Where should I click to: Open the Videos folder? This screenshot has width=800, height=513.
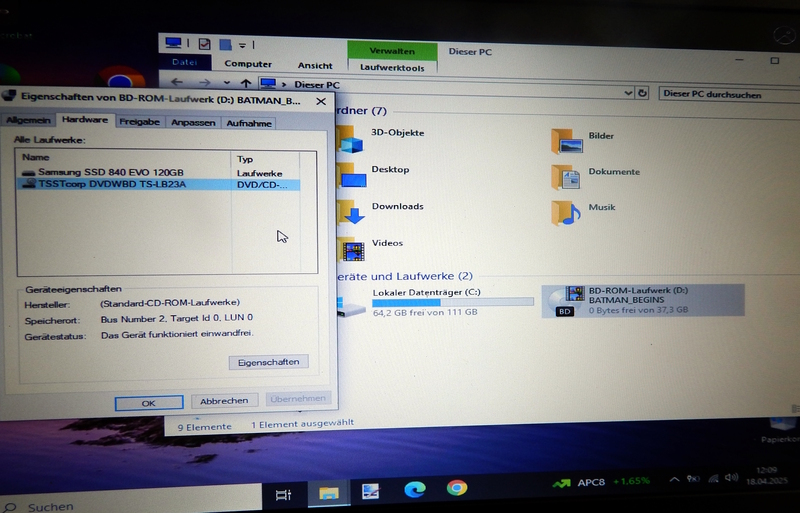coord(370,248)
